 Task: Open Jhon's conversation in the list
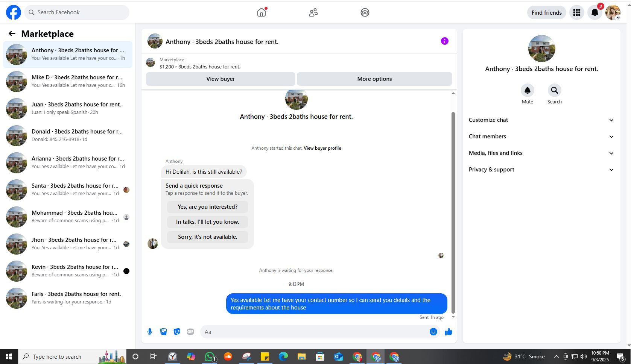[x=68, y=244]
